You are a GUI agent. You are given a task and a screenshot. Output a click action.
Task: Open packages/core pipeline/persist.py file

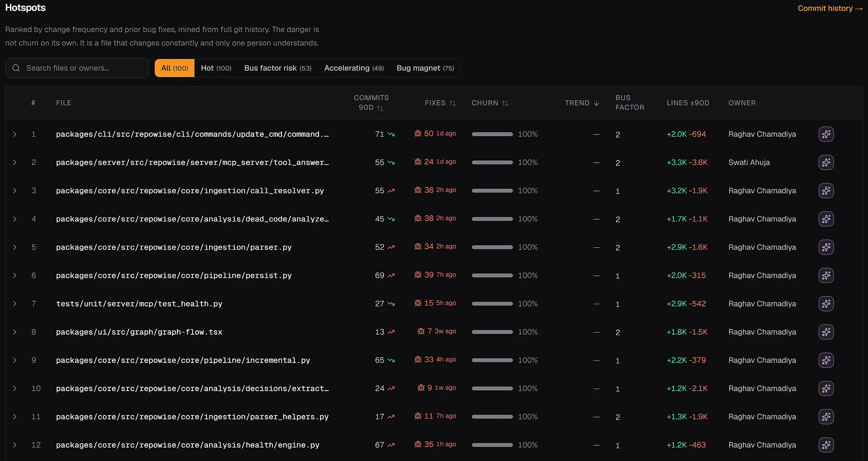[174, 275]
